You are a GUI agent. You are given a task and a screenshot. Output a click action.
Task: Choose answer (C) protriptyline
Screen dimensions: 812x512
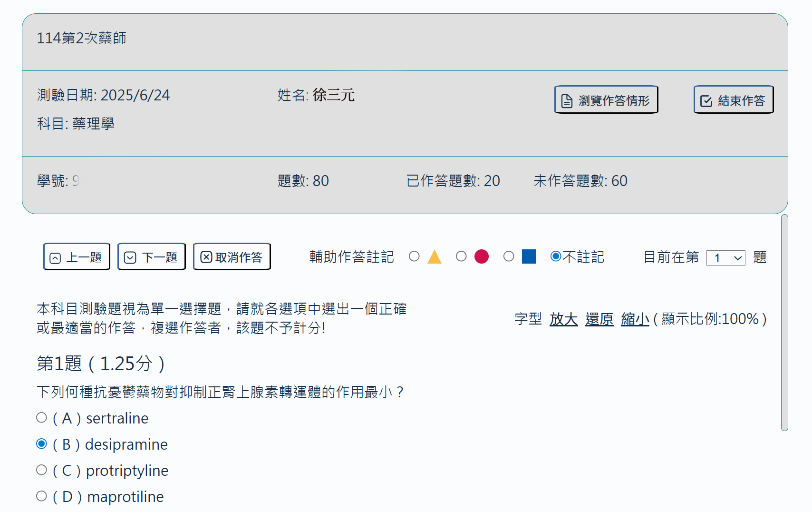click(42, 470)
